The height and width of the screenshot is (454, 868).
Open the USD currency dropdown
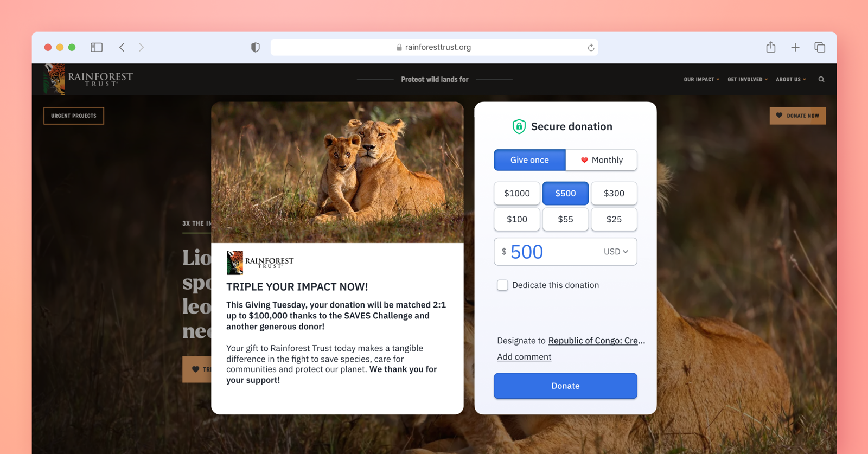coord(616,252)
